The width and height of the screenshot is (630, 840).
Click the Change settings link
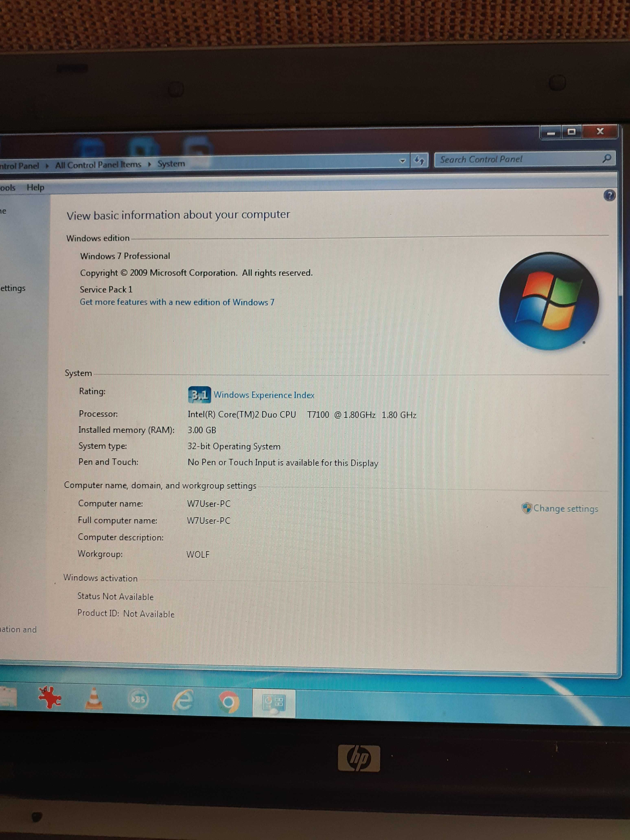tap(565, 509)
